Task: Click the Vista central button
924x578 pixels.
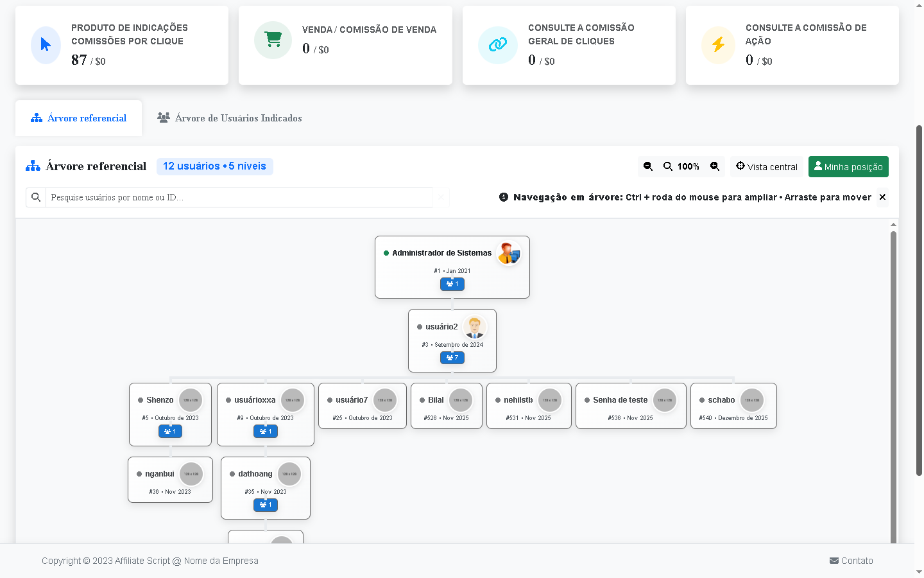Action: (766, 166)
